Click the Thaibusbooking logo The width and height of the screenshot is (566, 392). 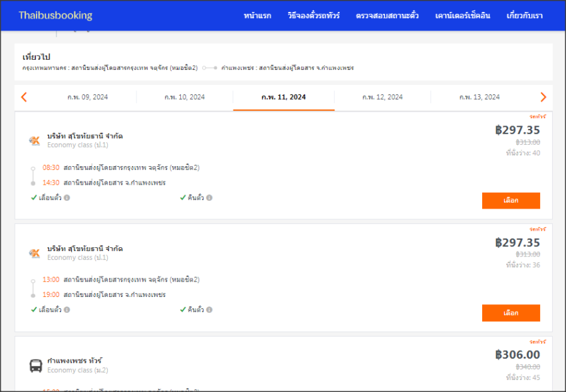pyautogui.click(x=55, y=15)
